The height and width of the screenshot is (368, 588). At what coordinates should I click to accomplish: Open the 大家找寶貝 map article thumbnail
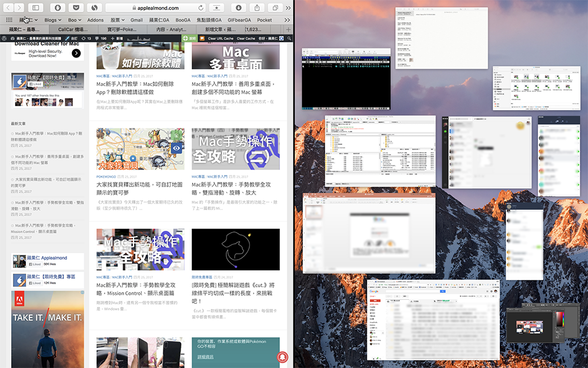point(141,149)
